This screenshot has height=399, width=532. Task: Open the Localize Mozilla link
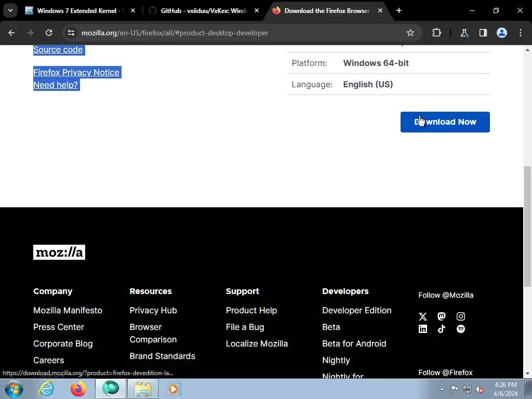[x=257, y=344]
